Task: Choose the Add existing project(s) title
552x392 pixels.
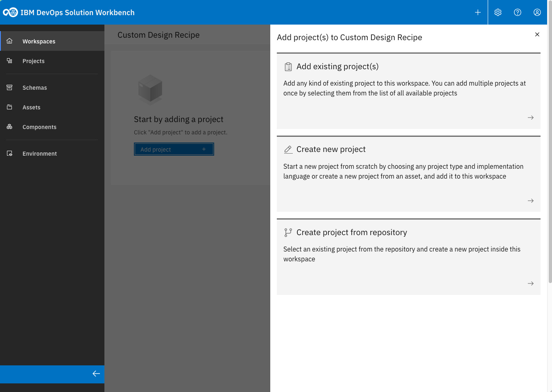Action: tap(337, 66)
